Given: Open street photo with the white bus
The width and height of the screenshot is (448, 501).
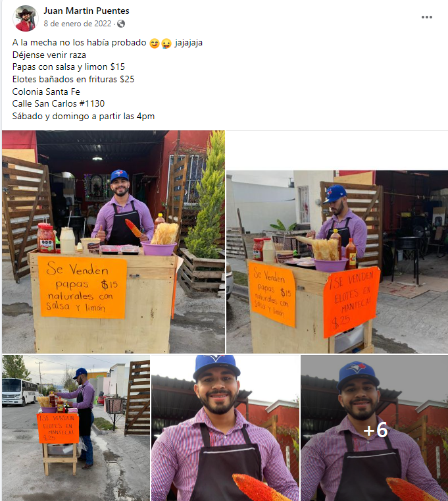Looking at the screenshot, I should click(x=76, y=428).
